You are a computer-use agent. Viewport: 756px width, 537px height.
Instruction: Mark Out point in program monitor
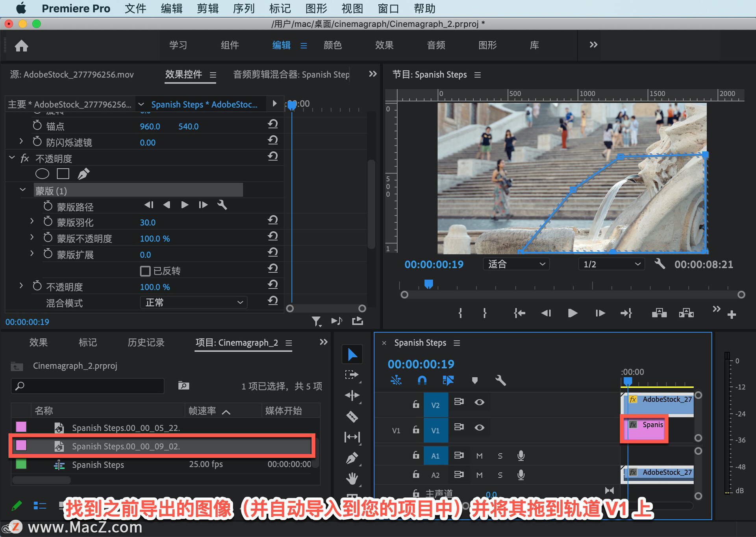pos(485,313)
